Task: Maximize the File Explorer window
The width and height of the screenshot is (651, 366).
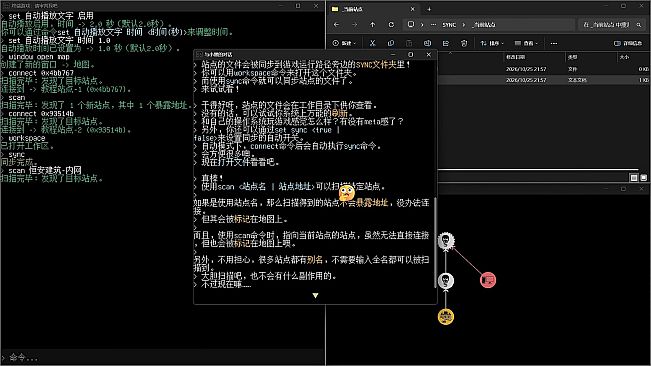Action: [x=623, y=6]
